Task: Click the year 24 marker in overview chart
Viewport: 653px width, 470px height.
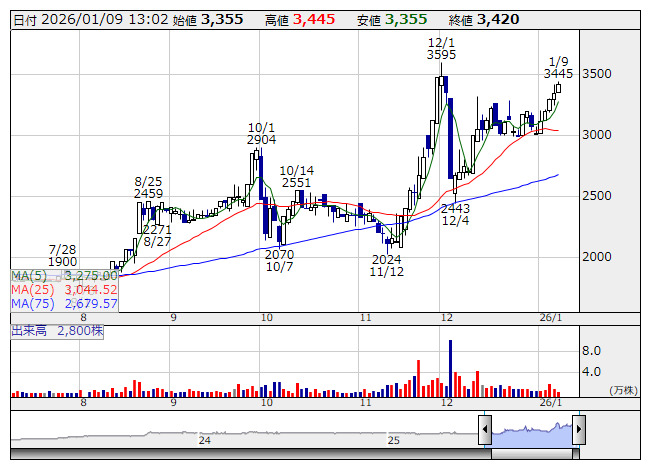Action: pos(205,440)
